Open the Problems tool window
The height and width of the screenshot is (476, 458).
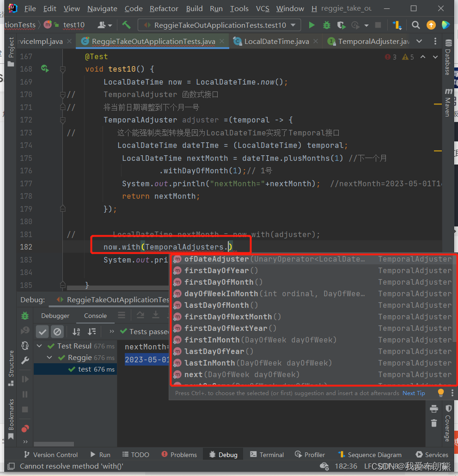pyautogui.click(x=179, y=454)
